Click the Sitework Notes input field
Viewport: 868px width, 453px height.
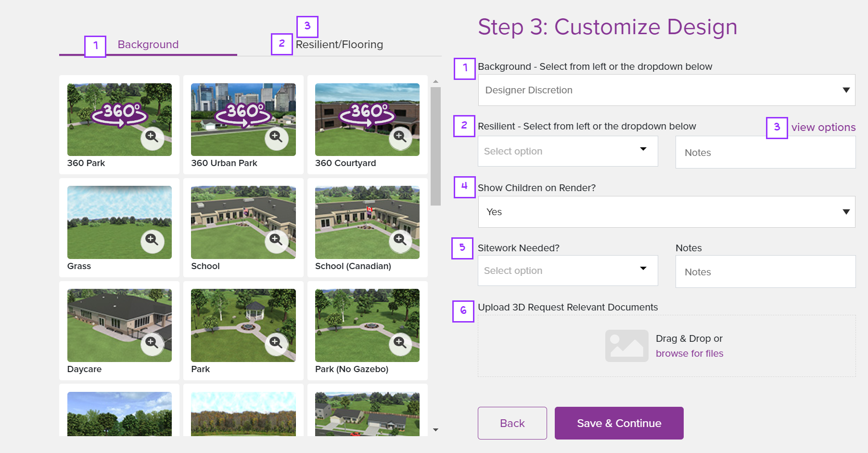tap(766, 272)
